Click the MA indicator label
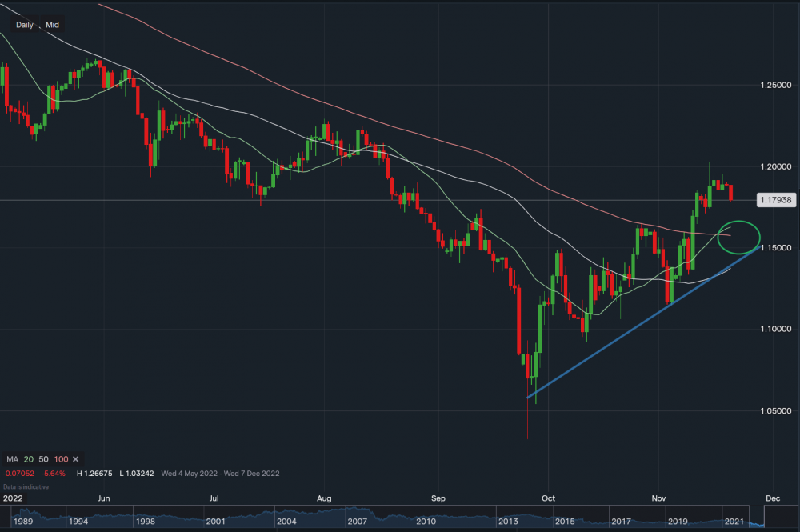 14,459
